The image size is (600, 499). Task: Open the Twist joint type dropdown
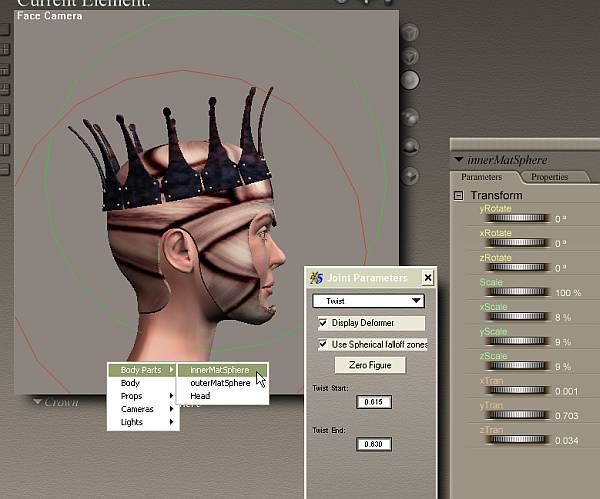click(x=417, y=300)
